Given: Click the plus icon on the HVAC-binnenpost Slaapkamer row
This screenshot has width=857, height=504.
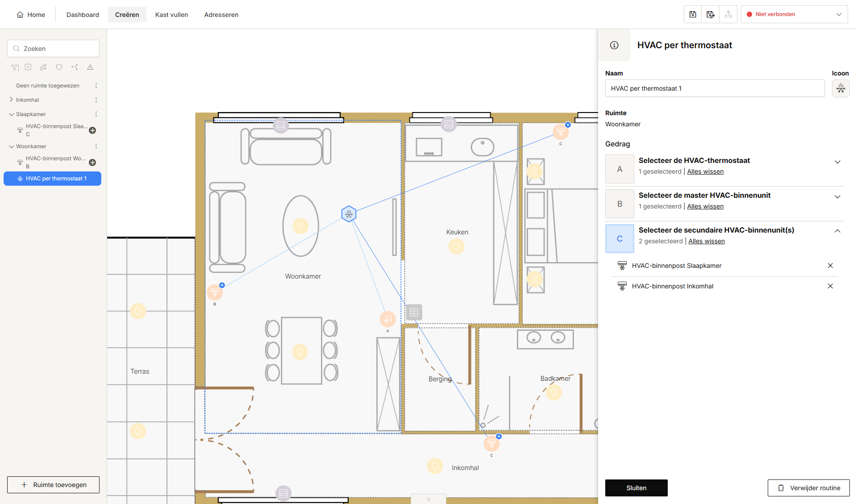Looking at the screenshot, I should point(92,130).
